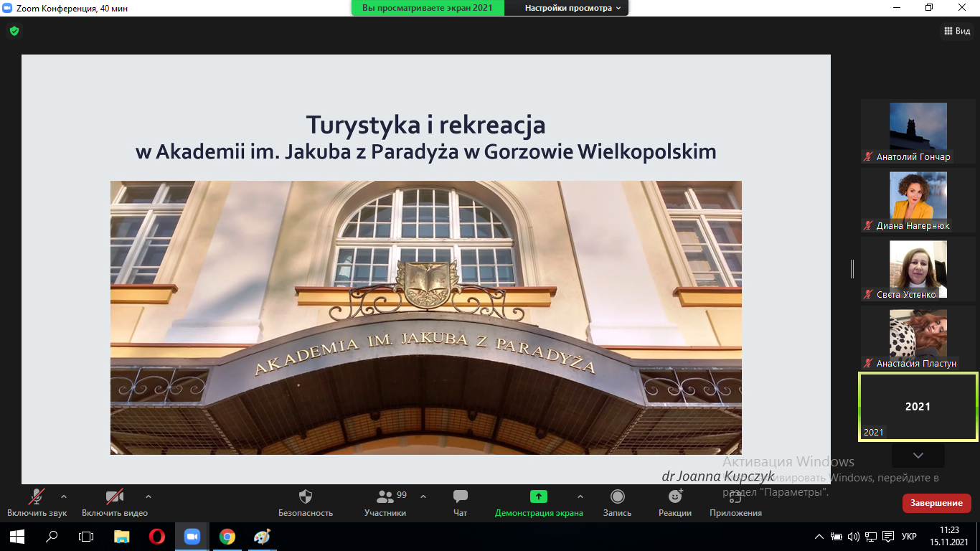Open Task View on the taskbar
This screenshot has width=980, height=551.
[x=86, y=536]
